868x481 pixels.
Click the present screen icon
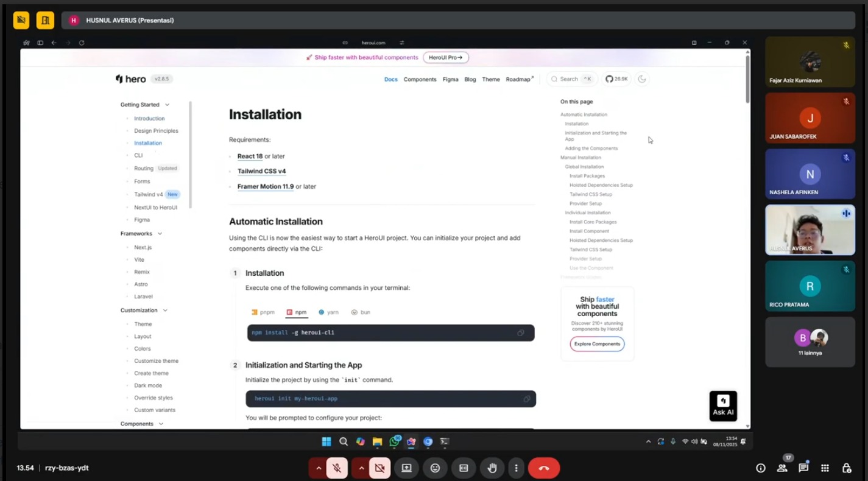(x=406, y=468)
